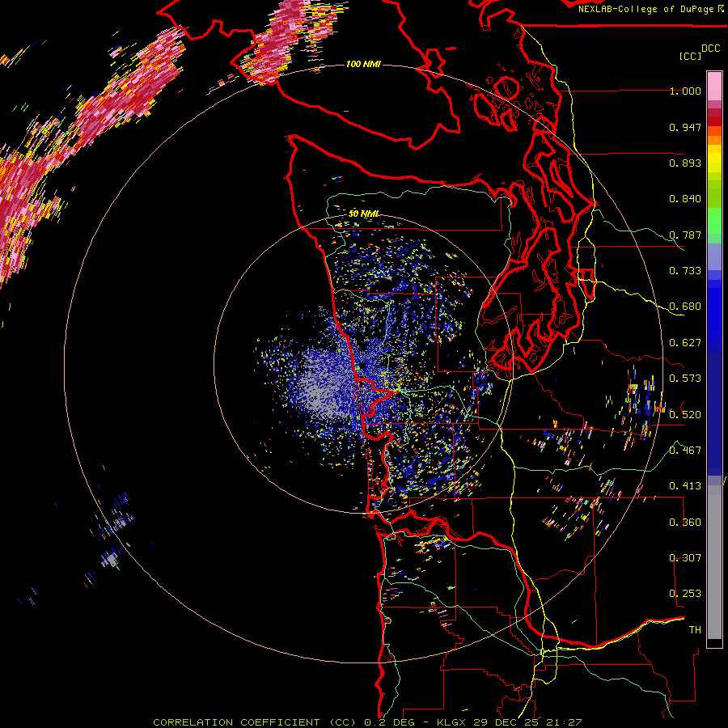Click the black radar site dot at map center
The height and width of the screenshot is (728, 728).
coord(362,366)
